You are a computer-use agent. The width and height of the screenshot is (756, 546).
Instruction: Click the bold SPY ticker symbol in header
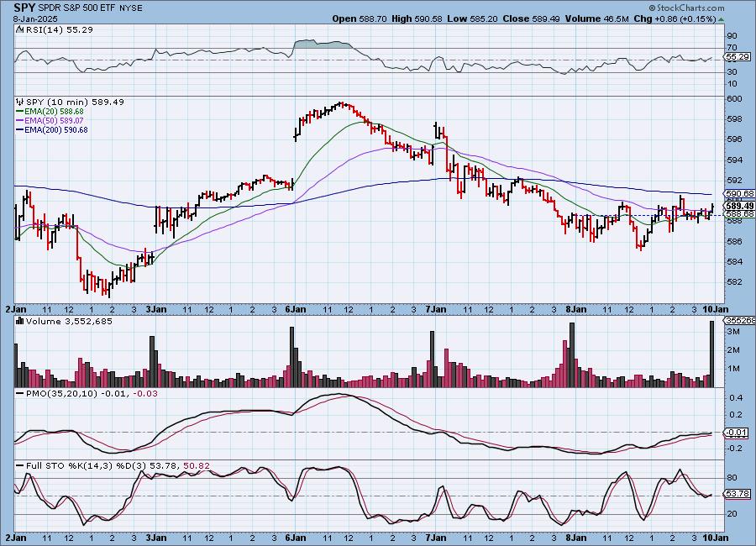[24, 8]
